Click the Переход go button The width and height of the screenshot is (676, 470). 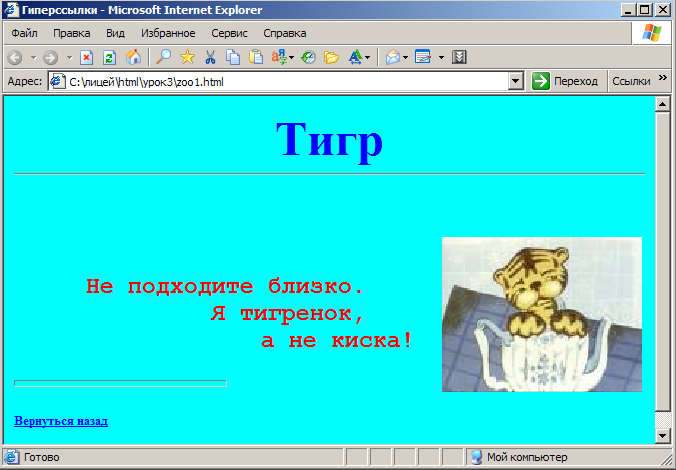click(x=565, y=81)
